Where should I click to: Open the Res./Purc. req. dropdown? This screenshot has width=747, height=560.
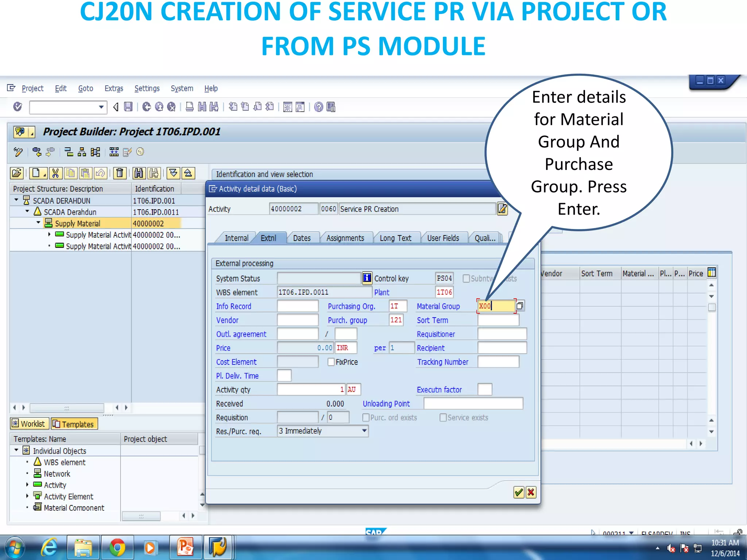(364, 431)
